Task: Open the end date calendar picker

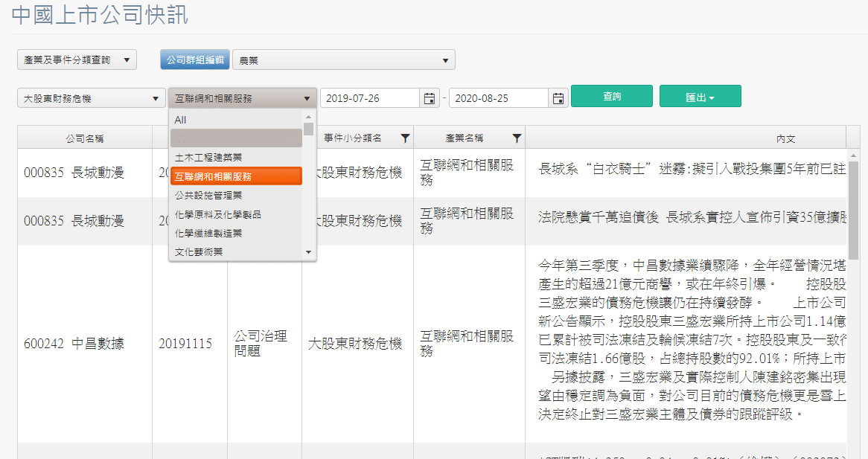Action: [x=559, y=98]
